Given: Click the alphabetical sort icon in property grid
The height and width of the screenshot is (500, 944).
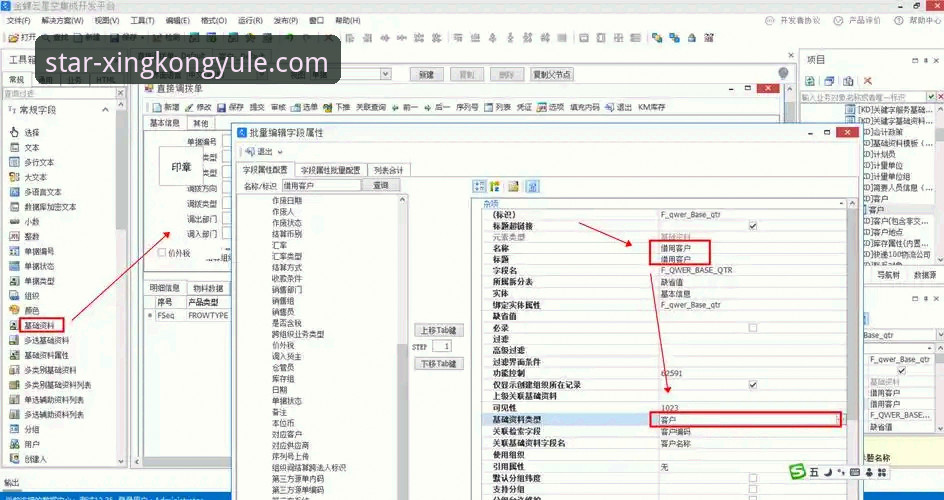Looking at the screenshot, I should click(x=495, y=187).
